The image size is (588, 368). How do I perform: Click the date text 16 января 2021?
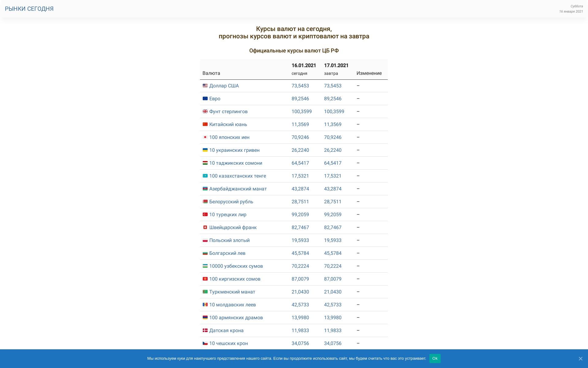point(571,12)
